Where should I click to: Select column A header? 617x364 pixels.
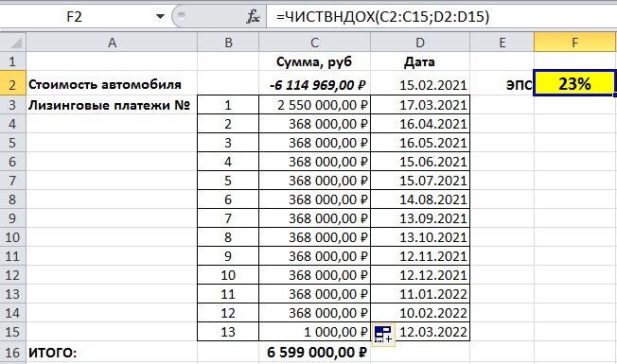pos(112,42)
